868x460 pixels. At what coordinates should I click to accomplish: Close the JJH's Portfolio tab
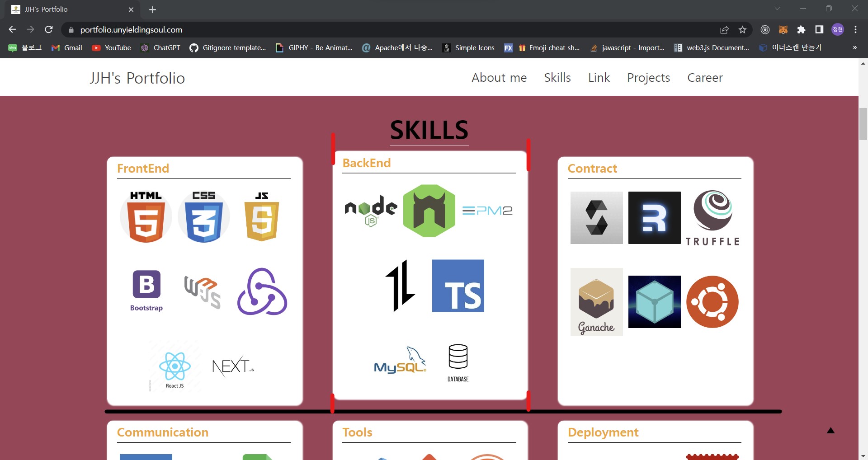pos(131,9)
